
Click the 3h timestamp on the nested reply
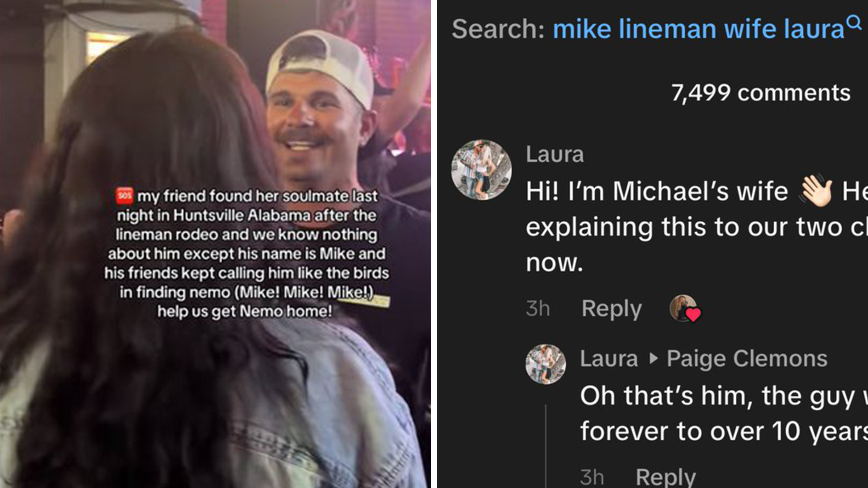tap(592, 477)
